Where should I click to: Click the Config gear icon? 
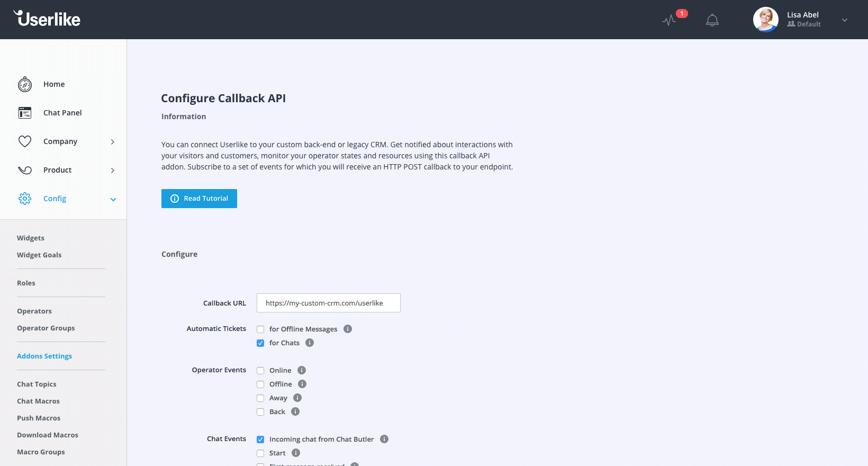pos(25,199)
